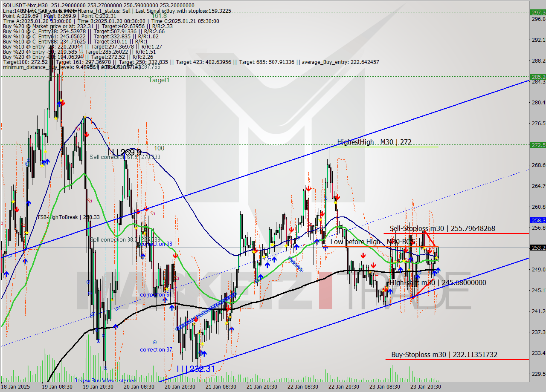Select the 280.4 price axis value
The image size is (546, 392).
pos(538,102)
